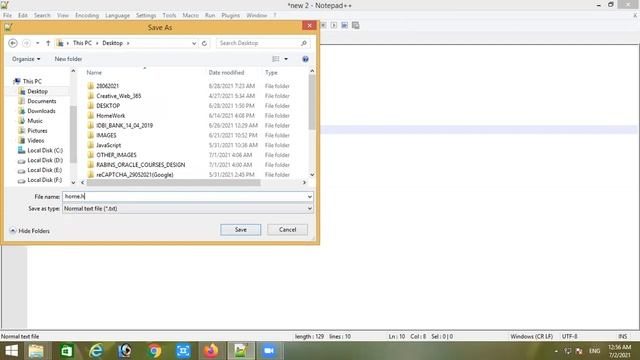
Task: Open Zoom from the taskbar
Action: pyautogui.click(x=269, y=351)
